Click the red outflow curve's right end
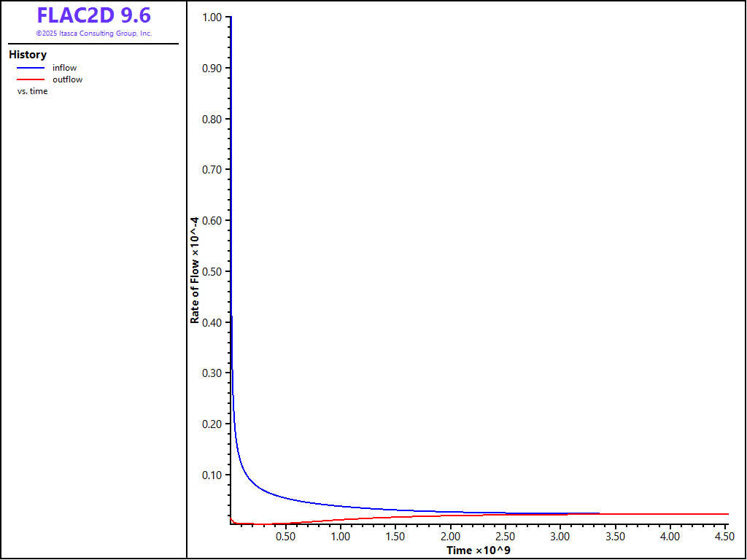This screenshot has width=747, height=560. point(726,514)
